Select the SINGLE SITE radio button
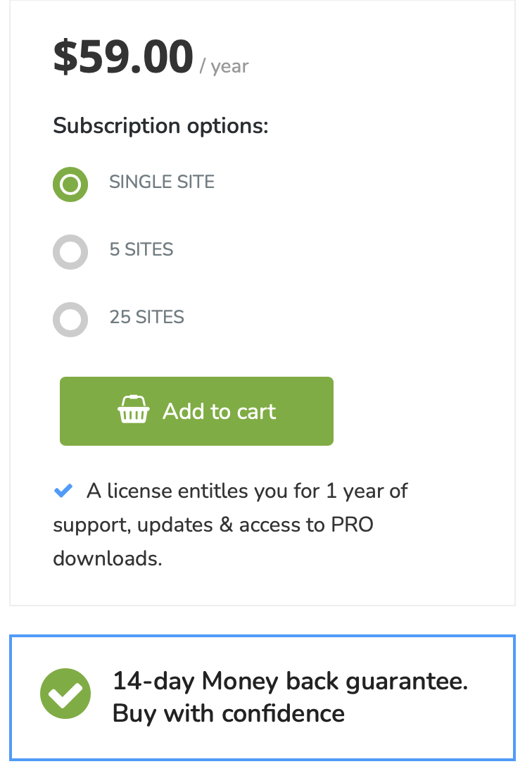The height and width of the screenshot is (783, 532). 70,184
